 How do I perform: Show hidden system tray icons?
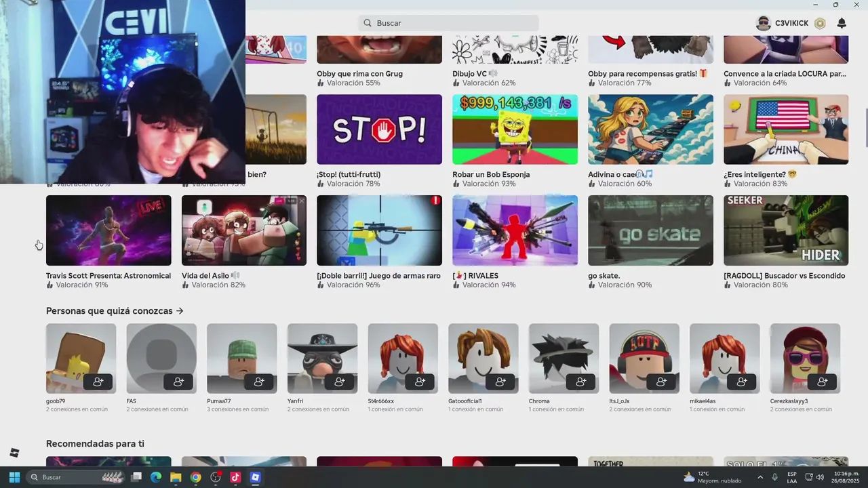pos(759,477)
